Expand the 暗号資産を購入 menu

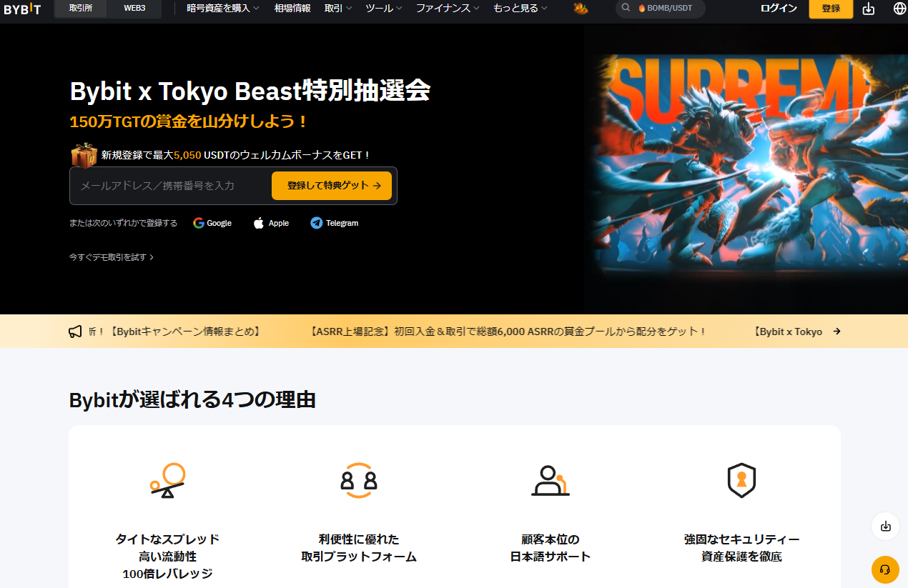click(x=222, y=9)
